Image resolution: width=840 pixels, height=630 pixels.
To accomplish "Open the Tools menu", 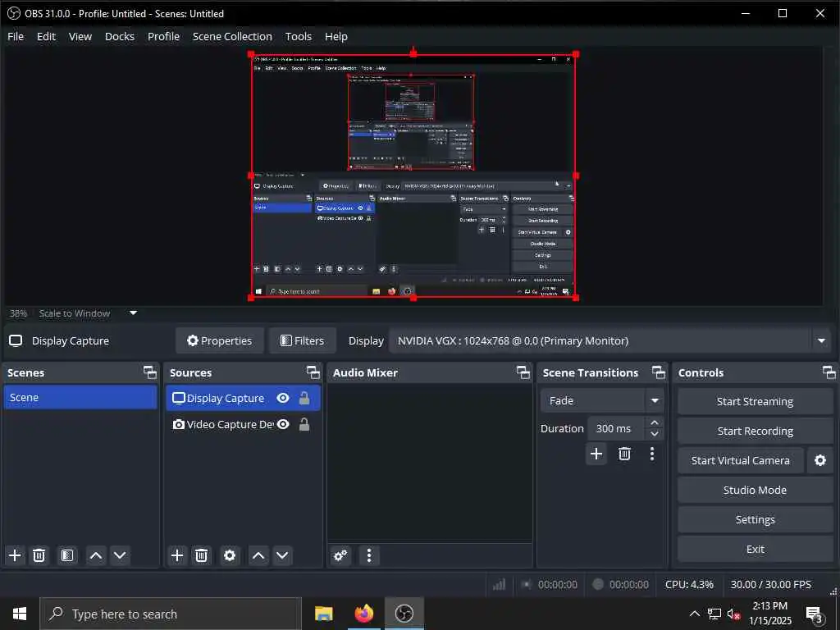I will (x=298, y=36).
